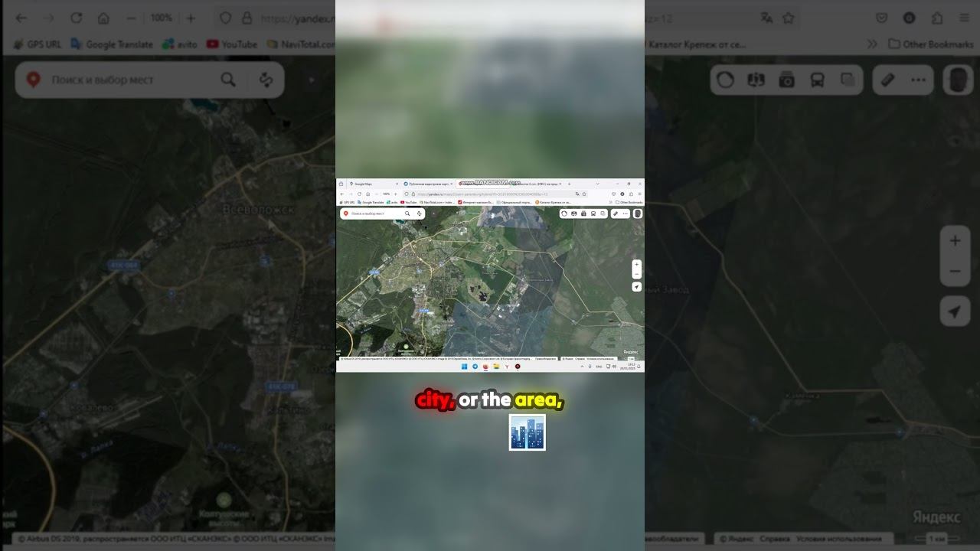
Task: Click the Home icon in the large background browser
Action: [x=103, y=18]
